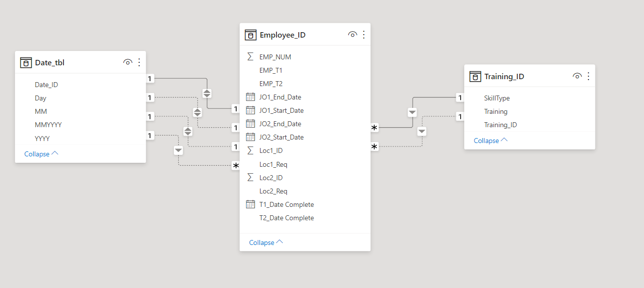Viewport: 644px width, 288px height.
Task: Toggle the Training_ID visibility eye icon
Action: click(x=577, y=76)
